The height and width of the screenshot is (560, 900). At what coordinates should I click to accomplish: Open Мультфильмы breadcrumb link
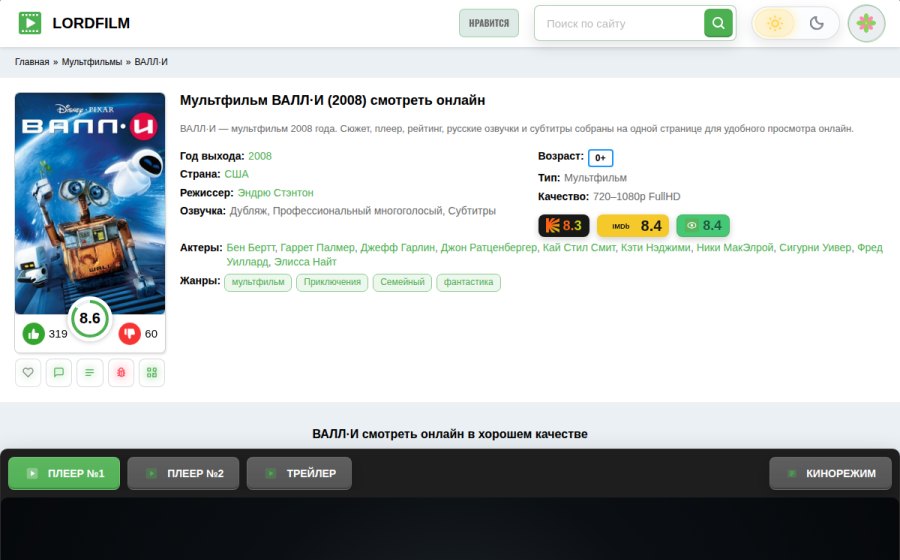tap(92, 62)
